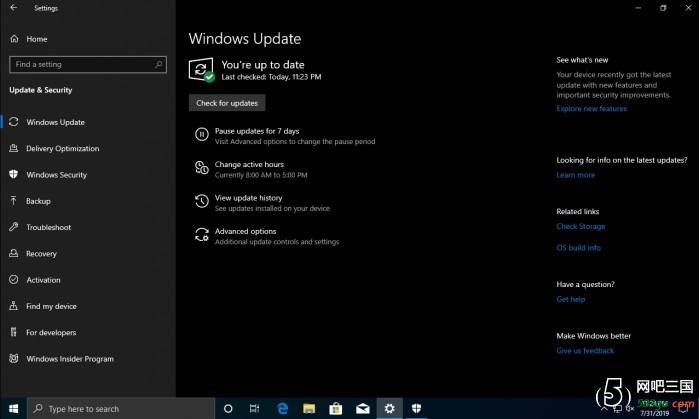The height and width of the screenshot is (419, 700).
Task: Select the Windows Update sync icon in sidebar
Action: pyautogui.click(x=14, y=122)
